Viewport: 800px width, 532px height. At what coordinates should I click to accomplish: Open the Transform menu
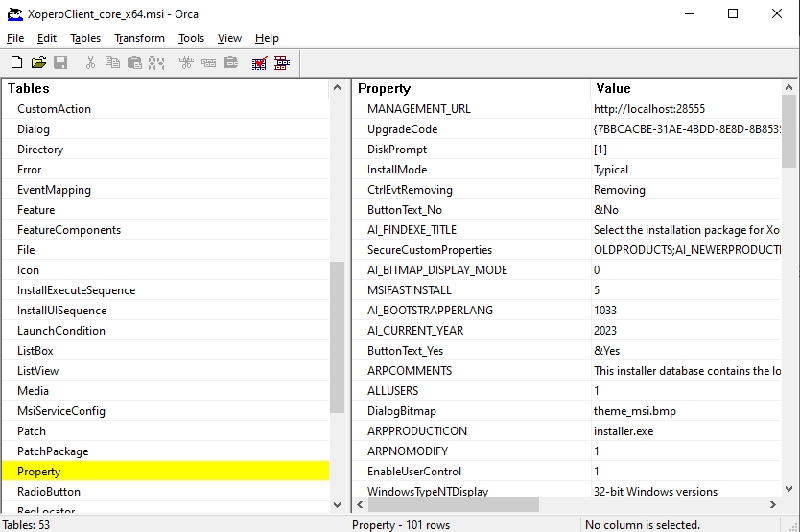[x=139, y=38]
